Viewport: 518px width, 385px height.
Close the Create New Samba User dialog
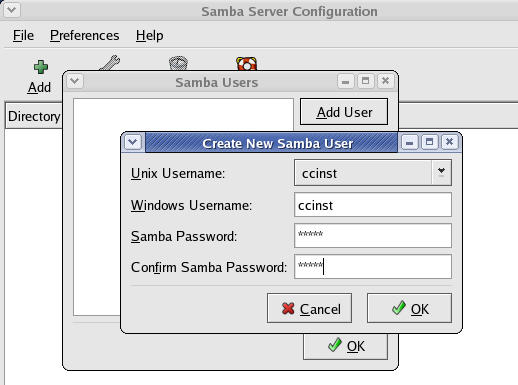tap(449, 142)
